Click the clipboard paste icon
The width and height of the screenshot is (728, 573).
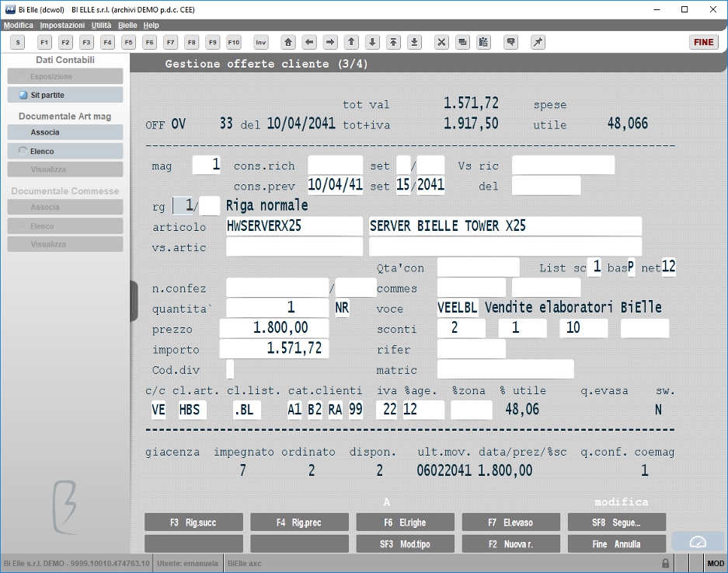(x=483, y=42)
